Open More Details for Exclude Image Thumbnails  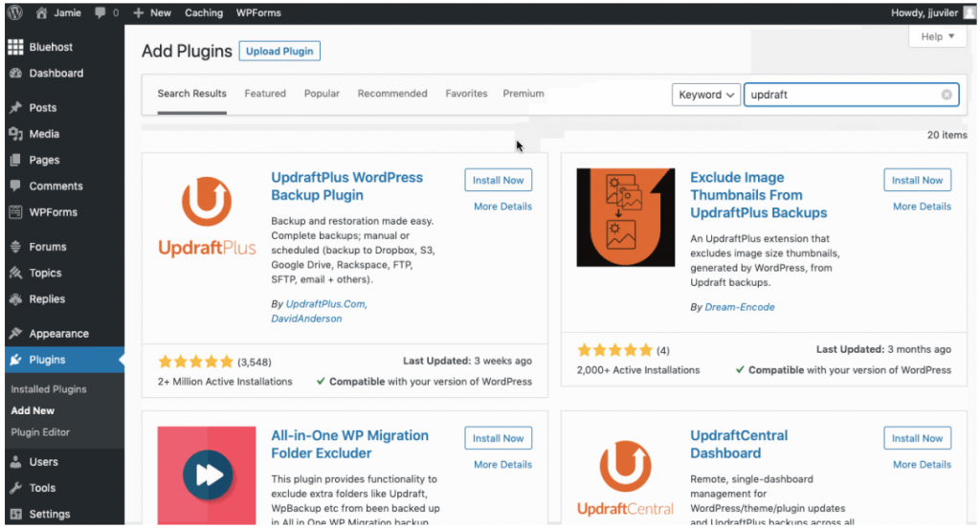pyautogui.click(x=922, y=207)
